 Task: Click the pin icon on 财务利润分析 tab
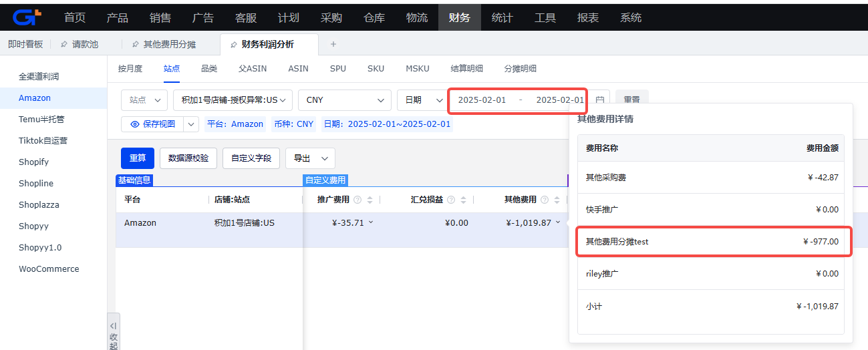234,44
